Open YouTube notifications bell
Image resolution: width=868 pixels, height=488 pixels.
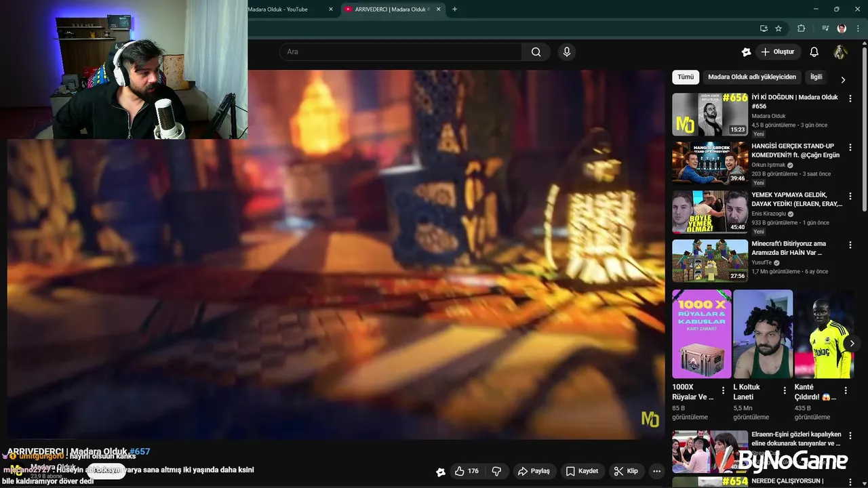pos(814,52)
